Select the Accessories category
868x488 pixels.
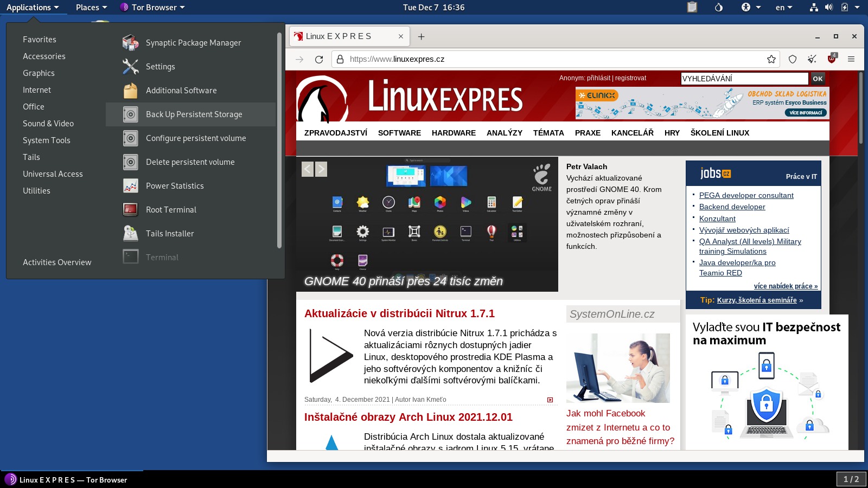point(44,56)
